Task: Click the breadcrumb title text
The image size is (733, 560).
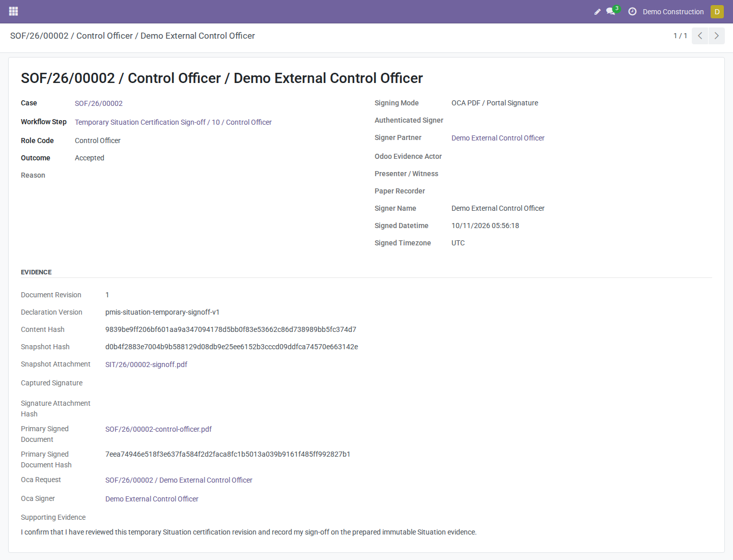Action: 132,36
